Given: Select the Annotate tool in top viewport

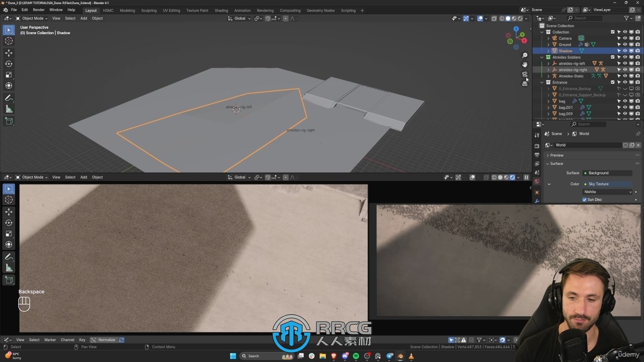Looking at the screenshot, I should pyautogui.click(x=9, y=98).
